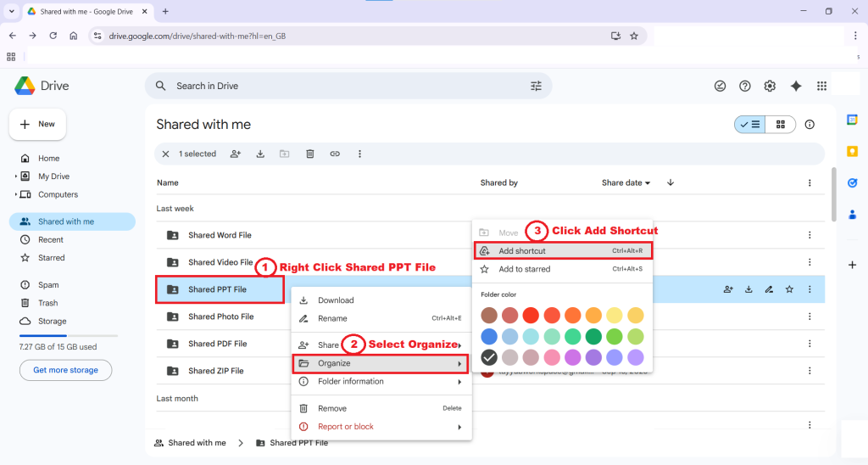868x465 pixels.
Task: Click the Get more storage button
Action: coord(65,370)
